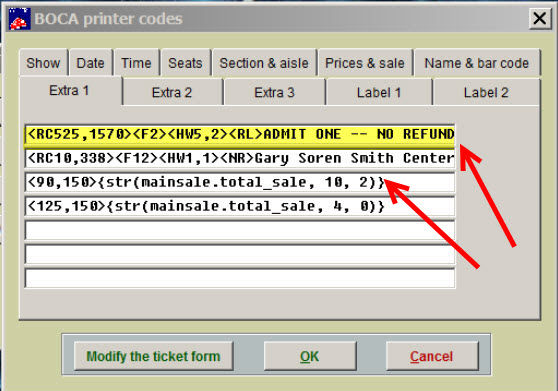The image size is (558, 391).
Task: Open the Date tab
Action: click(x=91, y=63)
